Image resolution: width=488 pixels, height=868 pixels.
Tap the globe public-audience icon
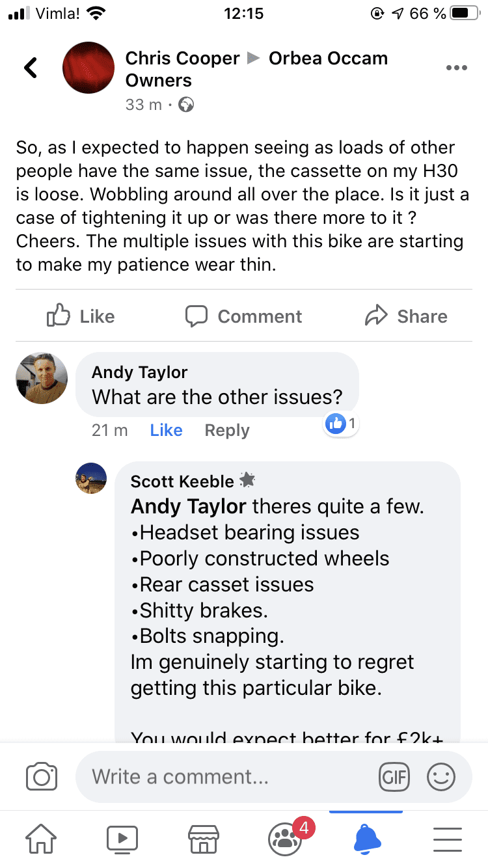(186, 104)
